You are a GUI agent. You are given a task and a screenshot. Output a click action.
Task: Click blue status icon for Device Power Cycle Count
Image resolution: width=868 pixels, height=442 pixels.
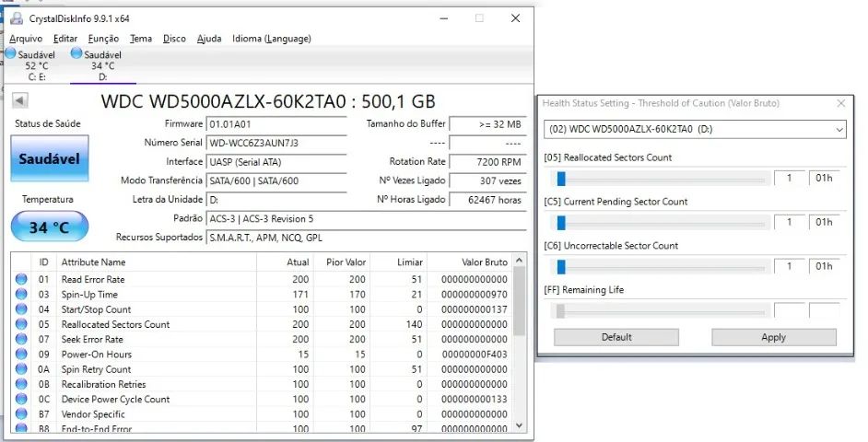point(21,399)
